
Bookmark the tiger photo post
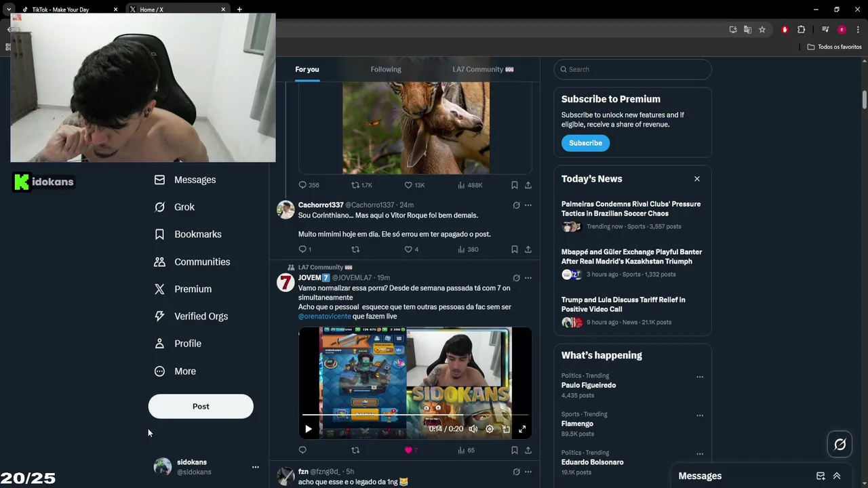[514, 185]
